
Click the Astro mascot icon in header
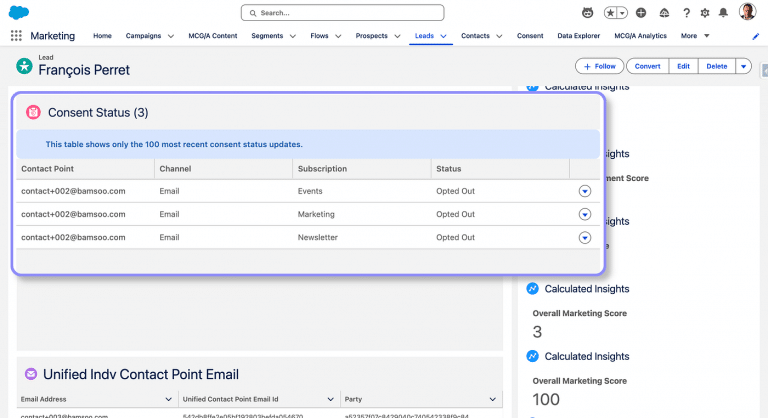(x=587, y=13)
